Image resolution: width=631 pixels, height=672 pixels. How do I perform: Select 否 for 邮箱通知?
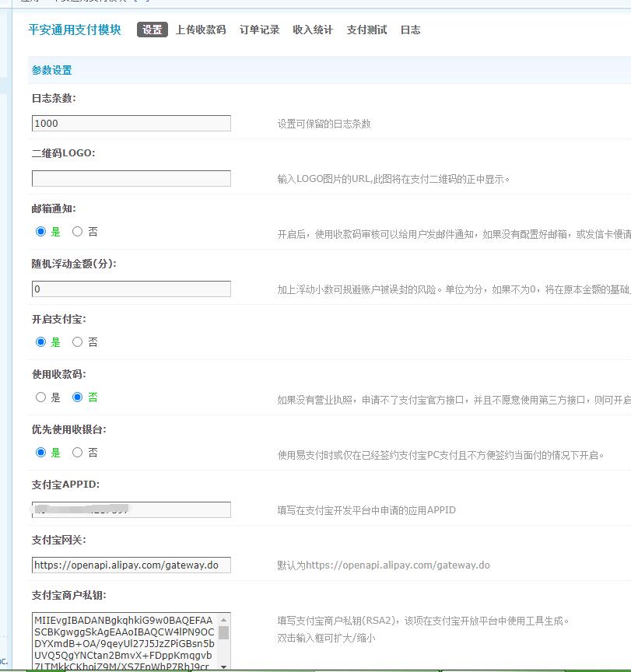[77, 232]
